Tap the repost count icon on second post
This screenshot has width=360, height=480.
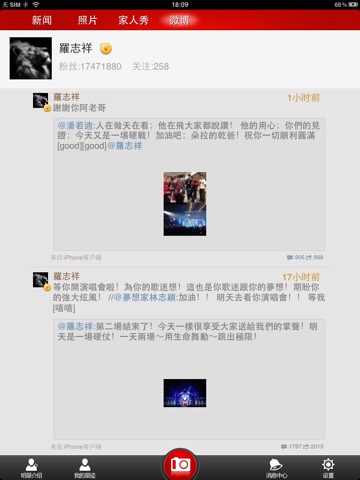point(306,446)
